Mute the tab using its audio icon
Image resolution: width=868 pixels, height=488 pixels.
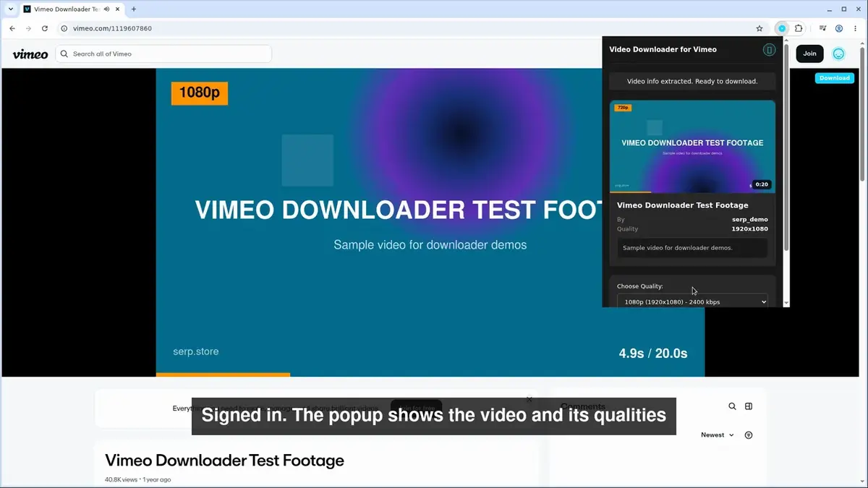click(107, 9)
